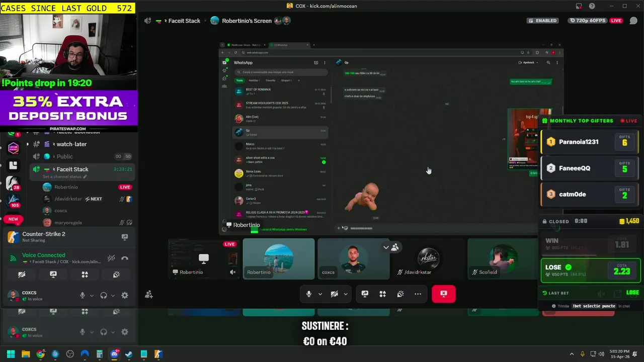Open the server icon with badge 28
The image size is (644, 362).
[x=13, y=184]
